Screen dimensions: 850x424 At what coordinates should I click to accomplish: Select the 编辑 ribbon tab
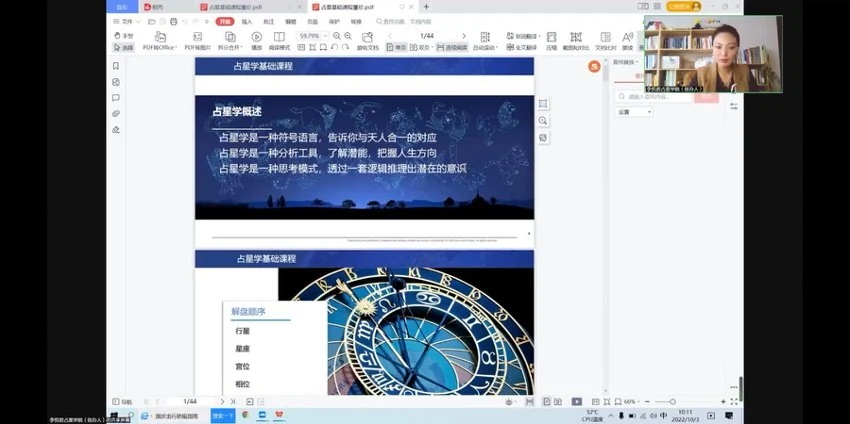pos(291,22)
